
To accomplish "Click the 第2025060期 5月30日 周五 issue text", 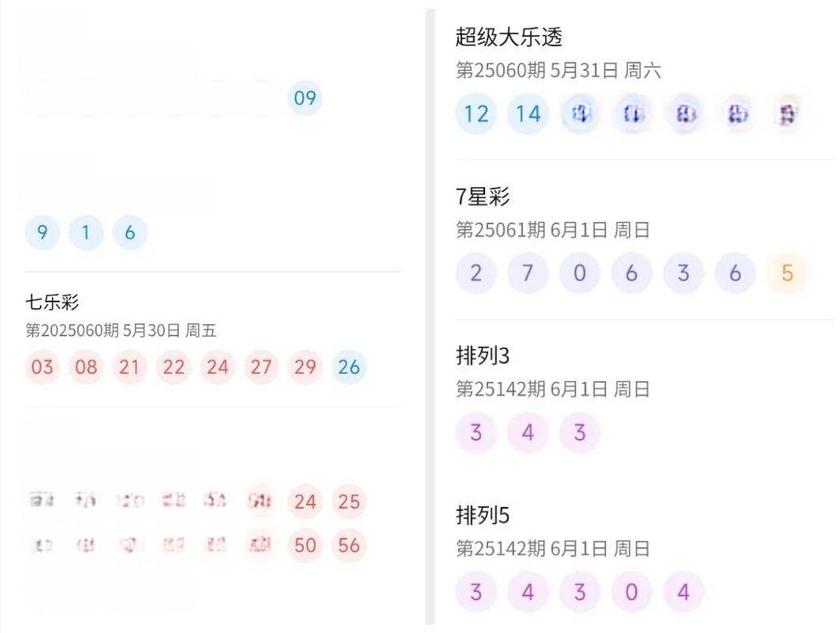I will click(120, 330).
